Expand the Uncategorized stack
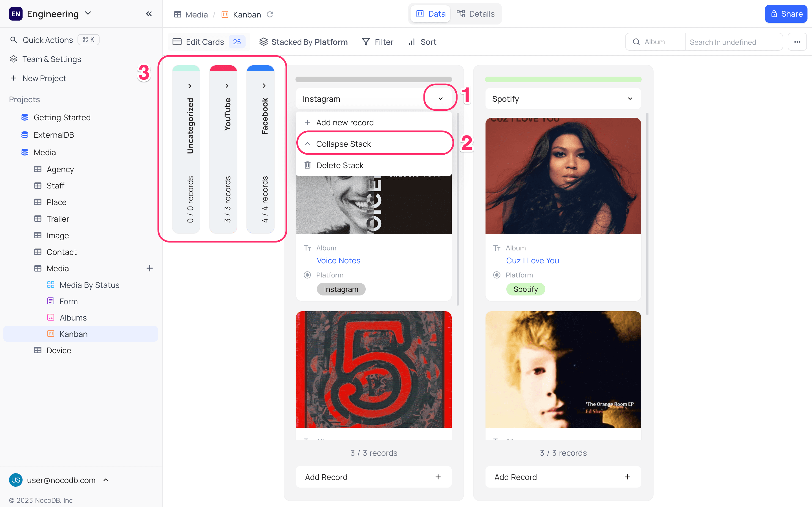 click(x=190, y=86)
